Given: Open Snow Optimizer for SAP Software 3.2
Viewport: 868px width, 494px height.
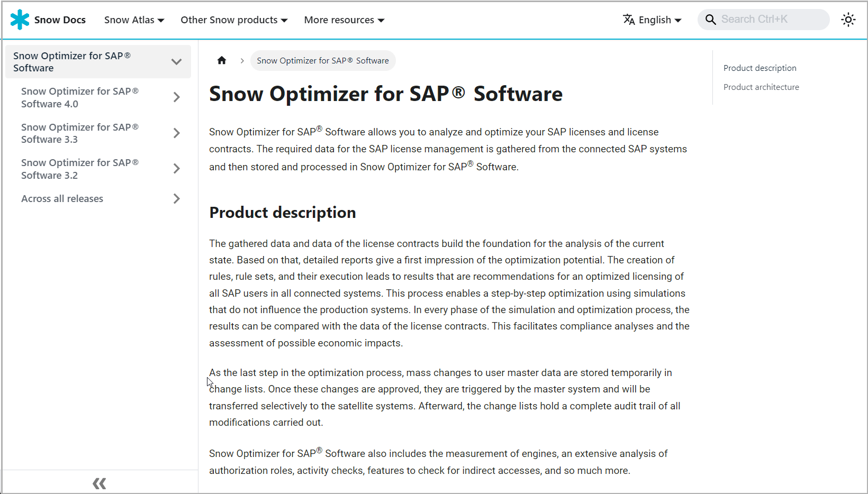Looking at the screenshot, I should 80,169.
